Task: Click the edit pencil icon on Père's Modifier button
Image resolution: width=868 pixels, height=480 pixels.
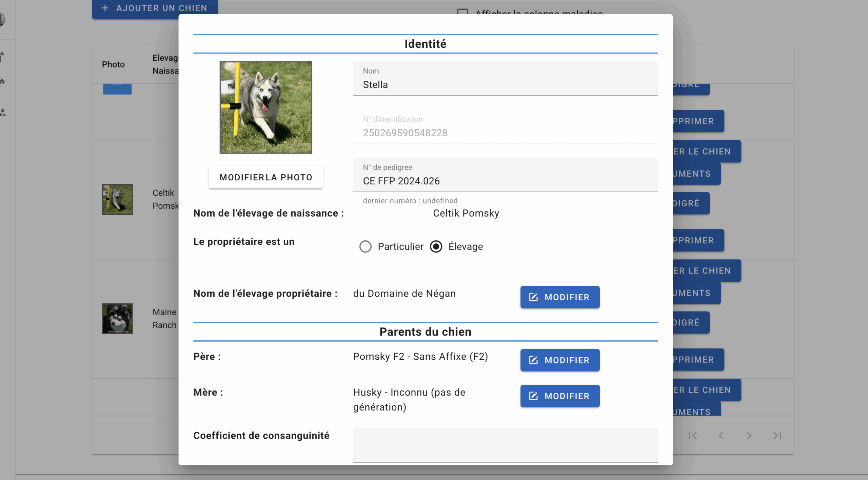Action: click(x=533, y=360)
